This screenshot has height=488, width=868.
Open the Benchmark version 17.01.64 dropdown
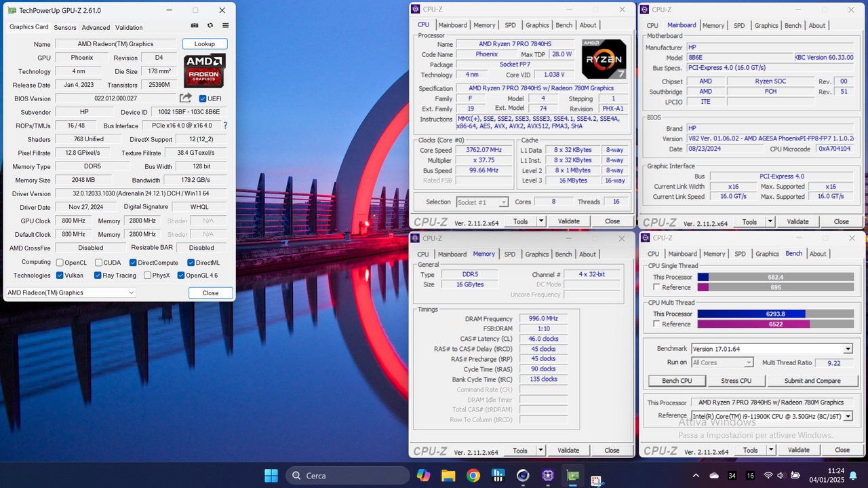[772, 349]
